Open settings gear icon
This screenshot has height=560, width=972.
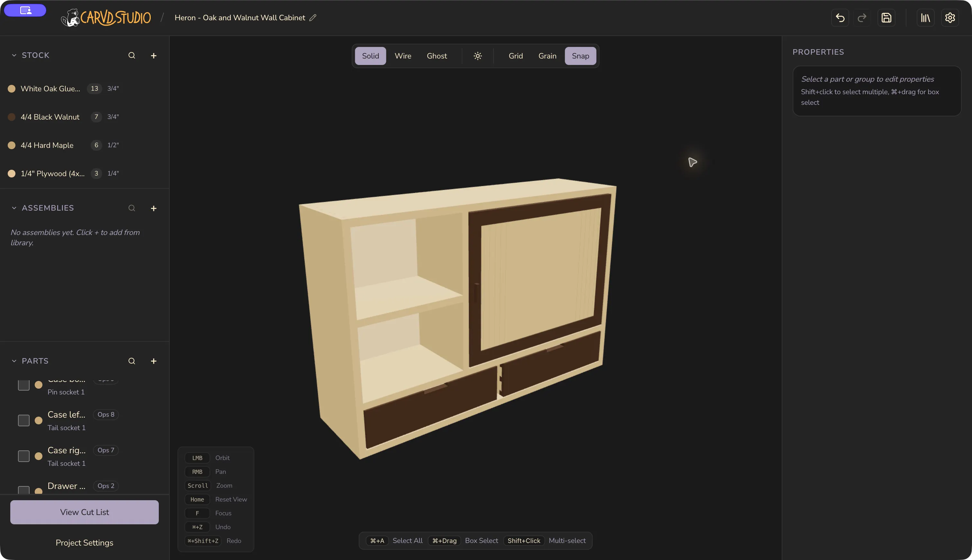point(950,18)
